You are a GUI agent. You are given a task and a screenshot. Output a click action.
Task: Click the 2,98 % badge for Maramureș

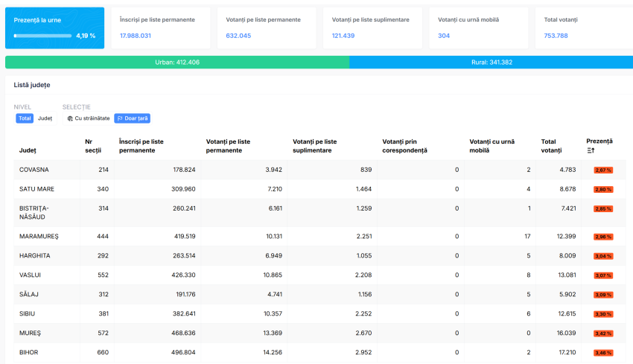coord(602,237)
